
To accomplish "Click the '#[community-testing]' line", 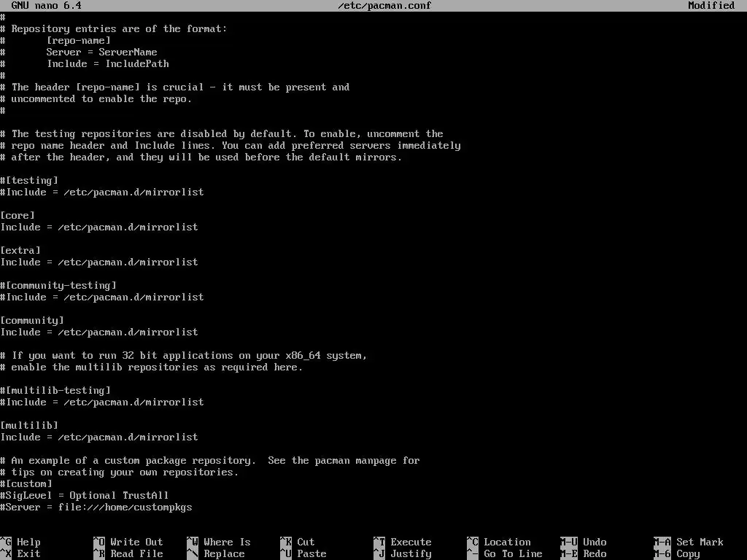I will [x=58, y=286].
